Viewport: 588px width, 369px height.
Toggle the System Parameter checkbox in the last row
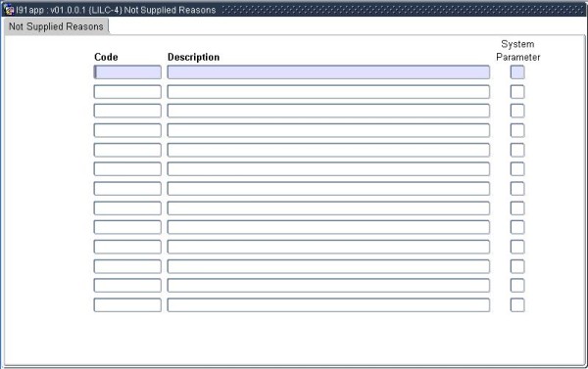point(517,304)
